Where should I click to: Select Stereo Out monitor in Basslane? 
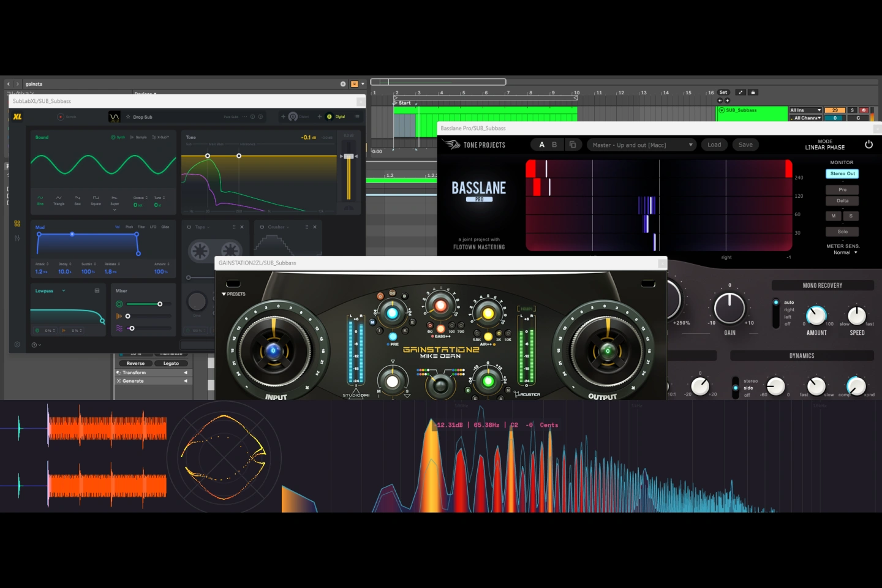tap(842, 174)
